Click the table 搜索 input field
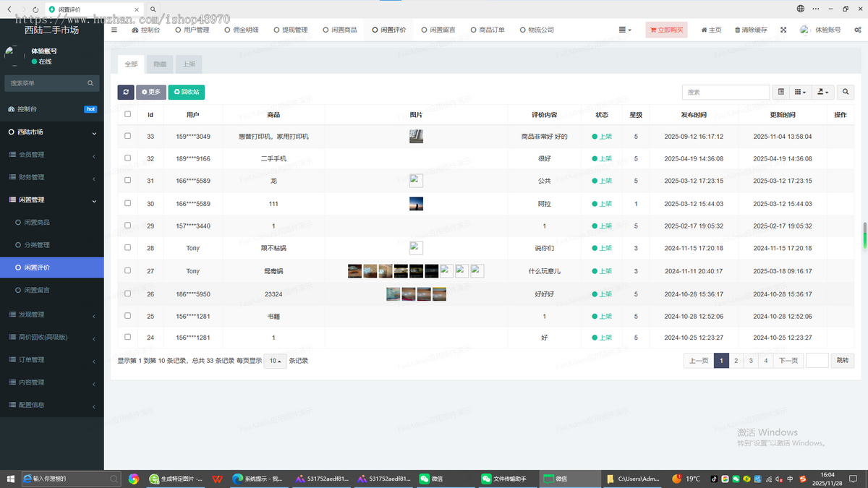The image size is (868, 488). coord(726,93)
